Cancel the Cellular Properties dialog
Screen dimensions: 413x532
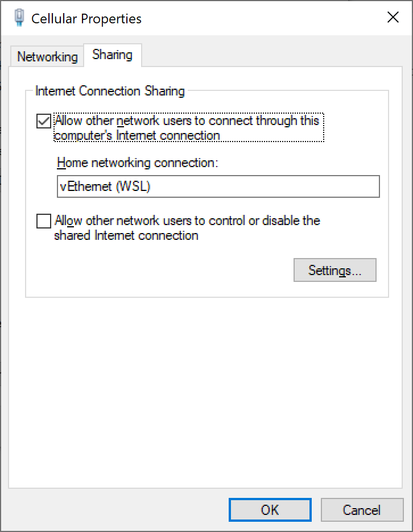pyautogui.click(x=362, y=510)
